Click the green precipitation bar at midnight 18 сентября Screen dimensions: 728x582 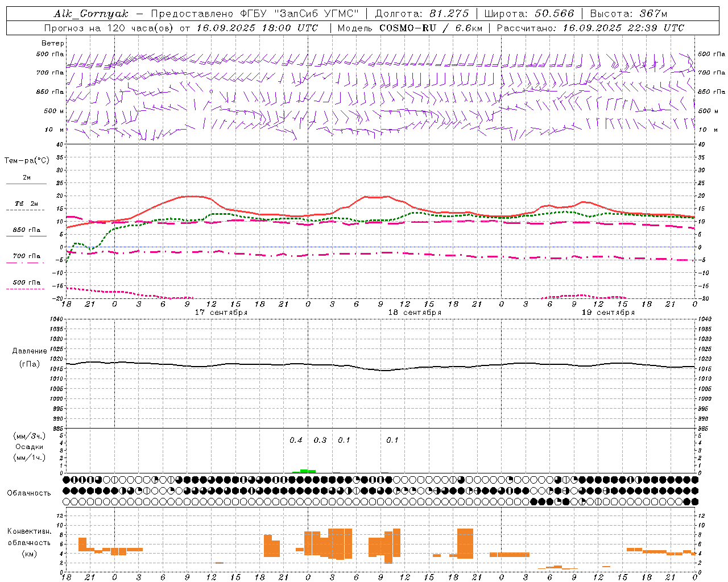point(304,471)
